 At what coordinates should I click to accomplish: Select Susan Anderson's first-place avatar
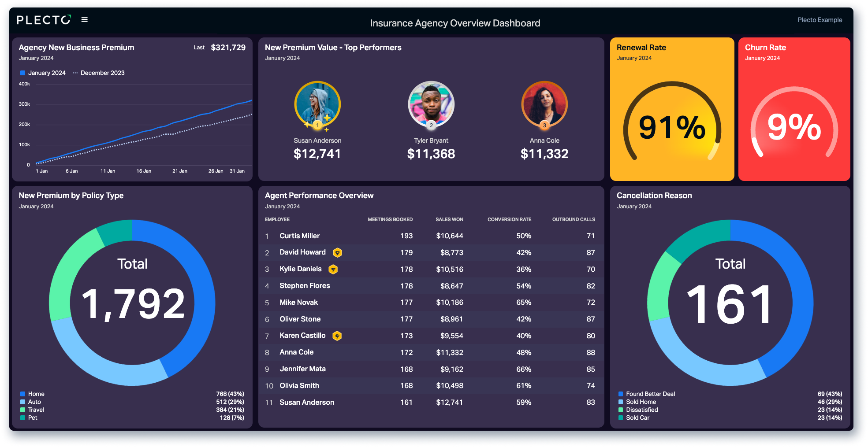tap(317, 105)
